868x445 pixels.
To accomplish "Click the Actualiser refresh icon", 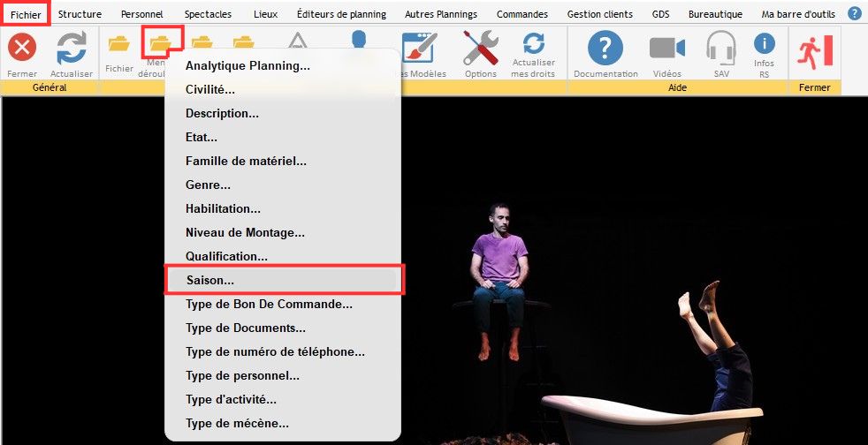I will tap(71, 49).
